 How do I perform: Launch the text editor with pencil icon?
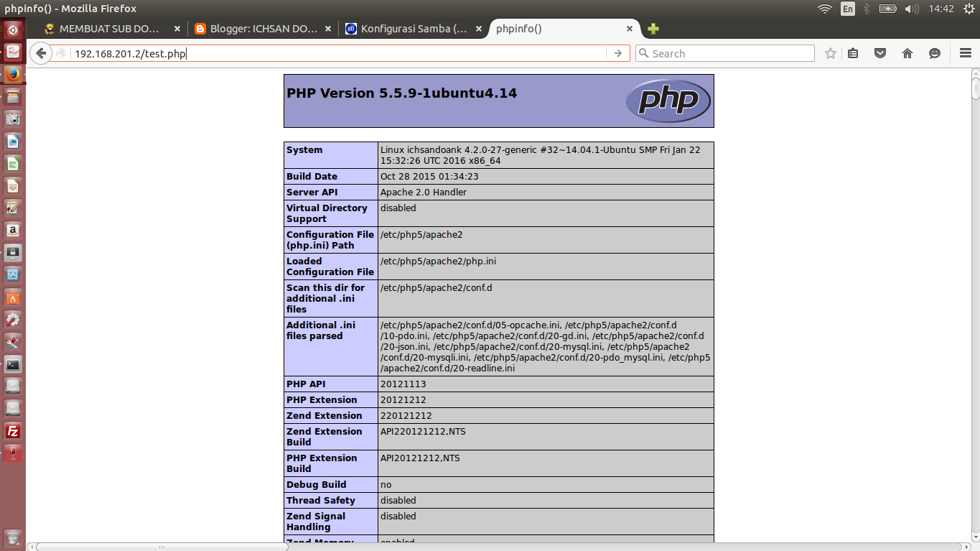[13, 208]
